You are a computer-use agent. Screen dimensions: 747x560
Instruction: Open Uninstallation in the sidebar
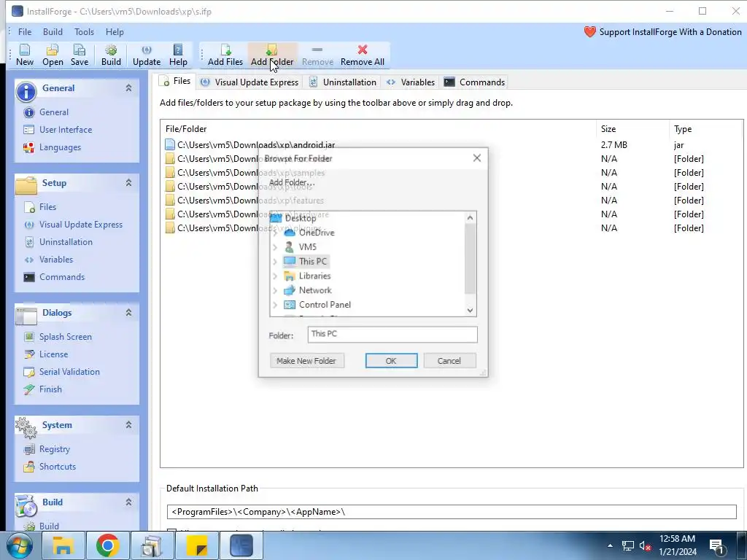coord(66,242)
